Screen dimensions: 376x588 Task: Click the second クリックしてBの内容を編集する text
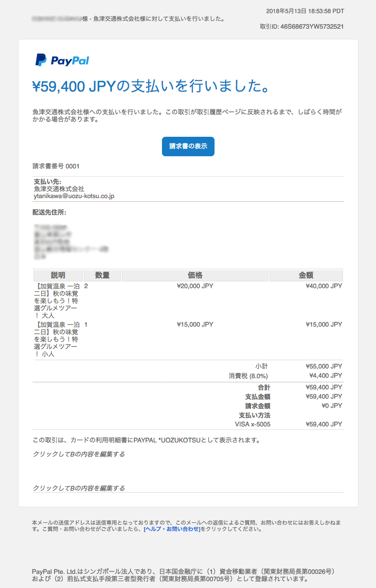tap(79, 488)
